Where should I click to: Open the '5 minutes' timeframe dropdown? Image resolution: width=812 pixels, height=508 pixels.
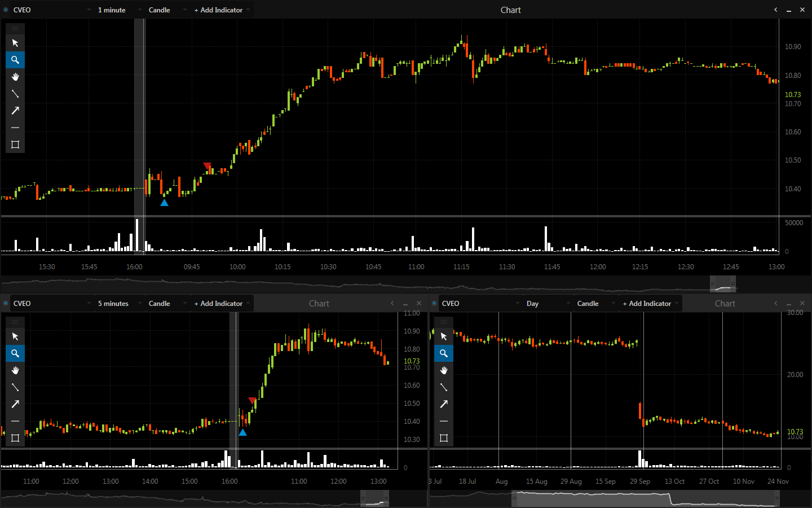point(119,304)
